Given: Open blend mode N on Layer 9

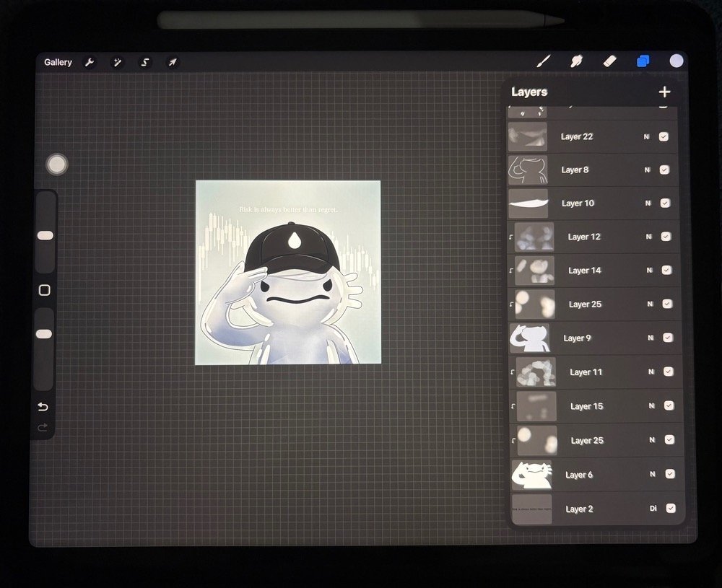Looking at the screenshot, I should click(651, 338).
